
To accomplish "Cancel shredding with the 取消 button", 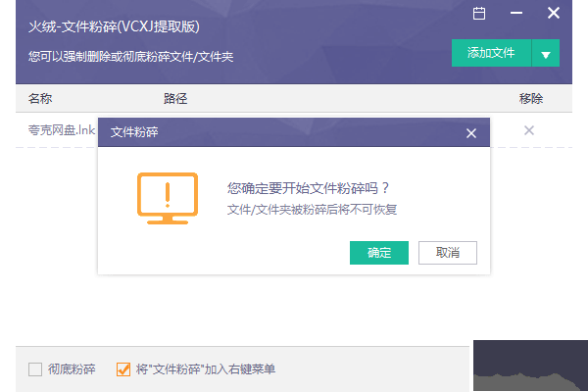I will click(447, 253).
